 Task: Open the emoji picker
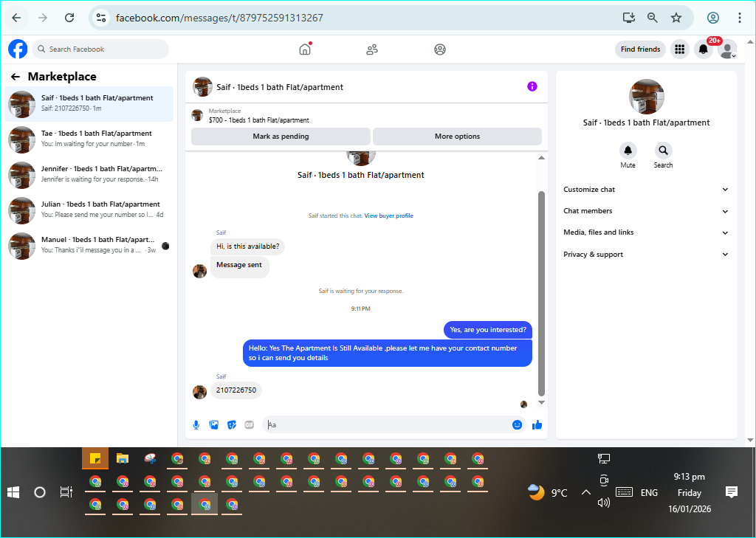pos(517,424)
